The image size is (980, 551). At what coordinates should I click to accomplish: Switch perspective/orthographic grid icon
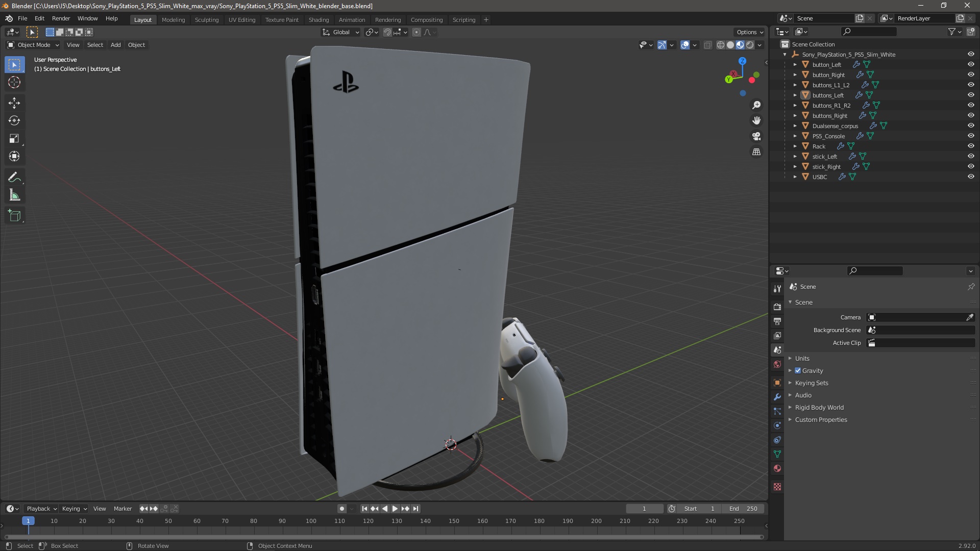756,152
